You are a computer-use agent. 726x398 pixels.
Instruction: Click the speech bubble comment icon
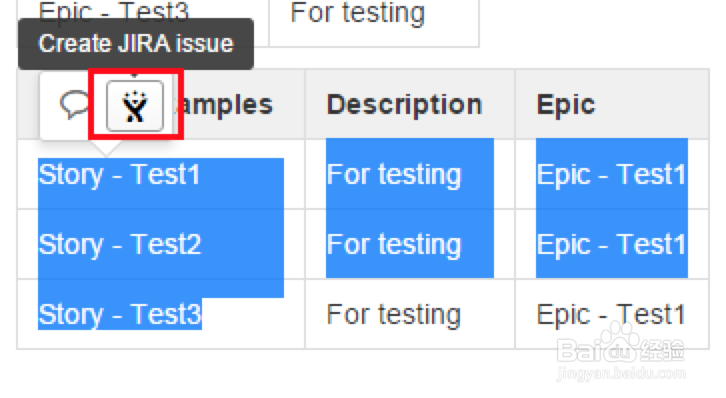(x=74, y=104)
